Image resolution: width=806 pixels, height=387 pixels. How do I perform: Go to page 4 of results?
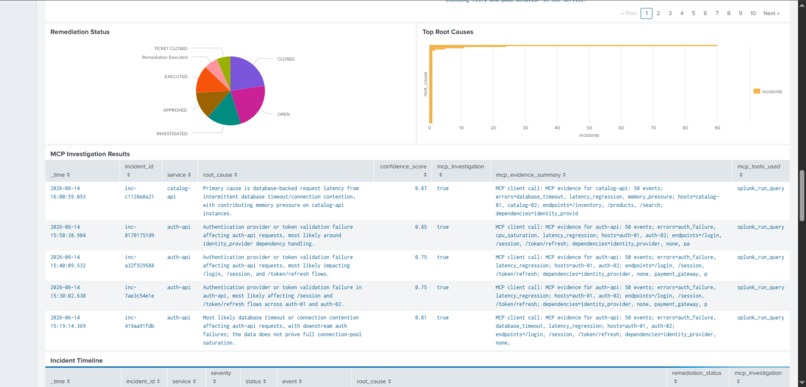tap(682, 13)
